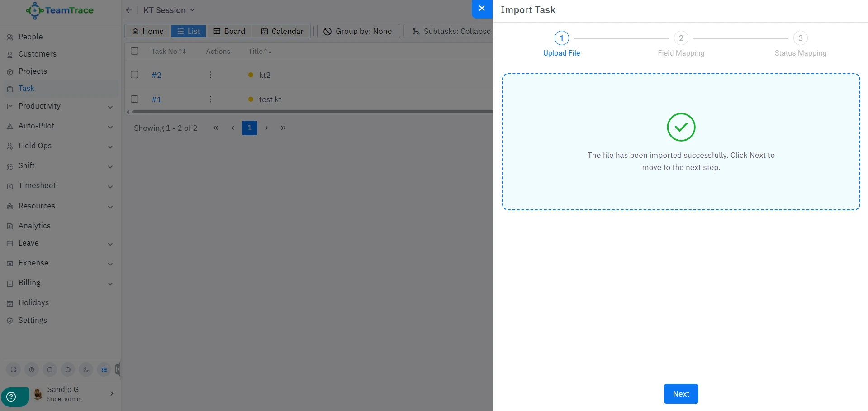The image size is (868, 411).
Task: Open actions menu for task #2
Action: point(210,75)
